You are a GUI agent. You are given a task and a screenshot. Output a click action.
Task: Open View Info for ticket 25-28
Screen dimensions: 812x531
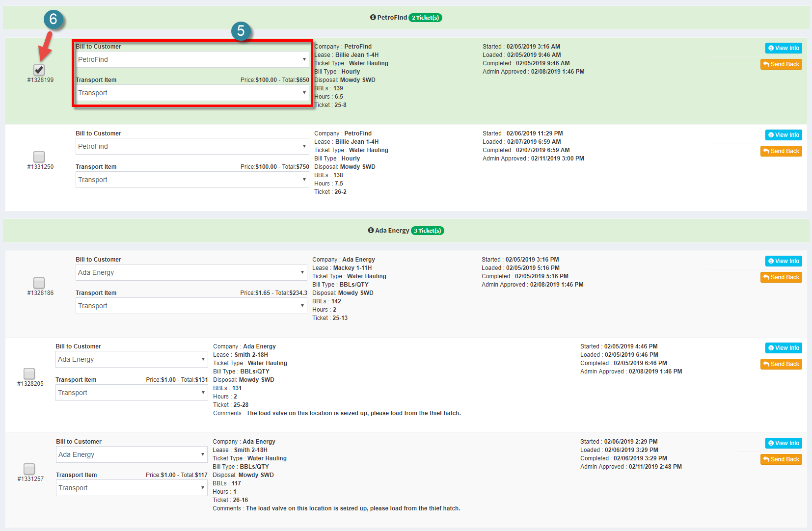click(784, 348)
